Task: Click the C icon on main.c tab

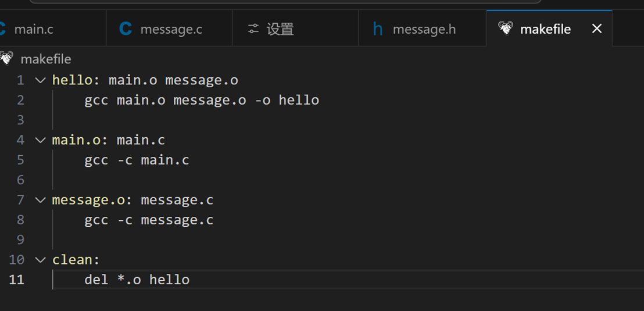Action: coord(2,28)
